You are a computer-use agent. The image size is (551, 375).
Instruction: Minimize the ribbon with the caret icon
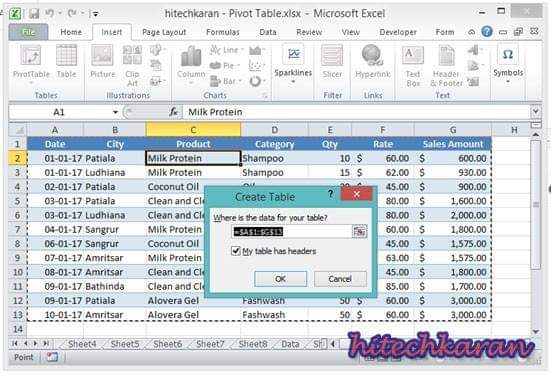(x=471, y=32)
